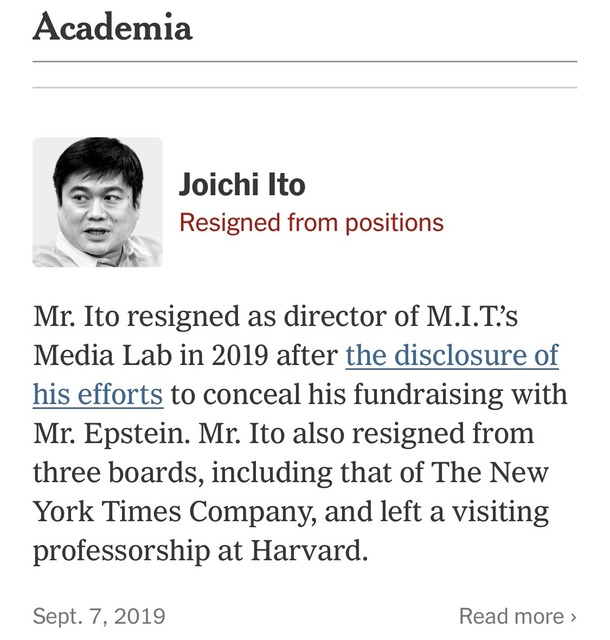This screenshot has width=610, height=640.
Task: Click the "Academia" section heading
Action: click(112, 26)
